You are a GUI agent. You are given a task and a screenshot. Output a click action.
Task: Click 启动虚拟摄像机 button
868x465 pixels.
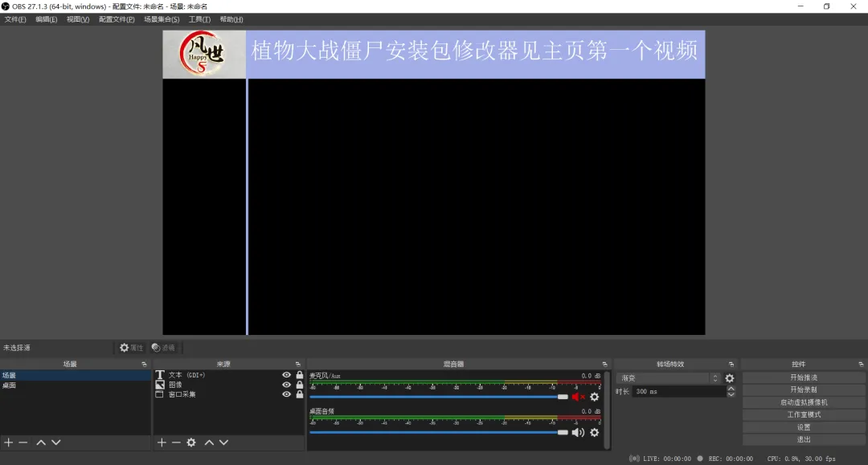click(804, 402)
